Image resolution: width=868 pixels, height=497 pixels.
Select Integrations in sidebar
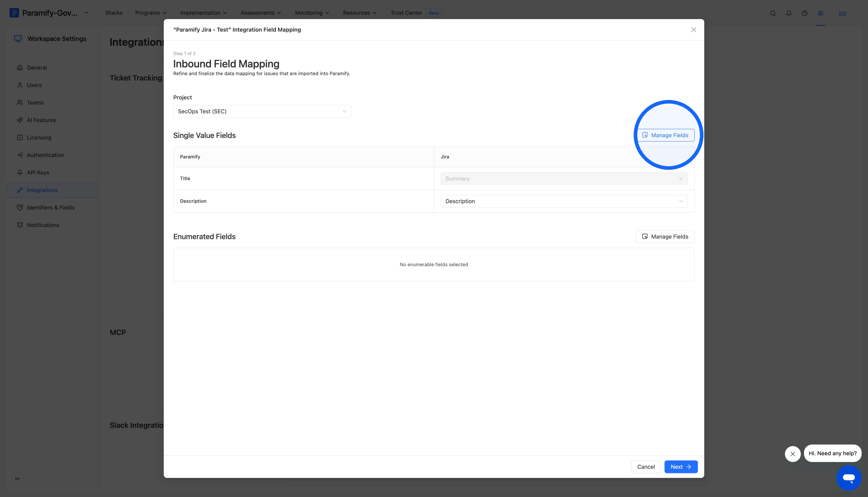[52, 190]
